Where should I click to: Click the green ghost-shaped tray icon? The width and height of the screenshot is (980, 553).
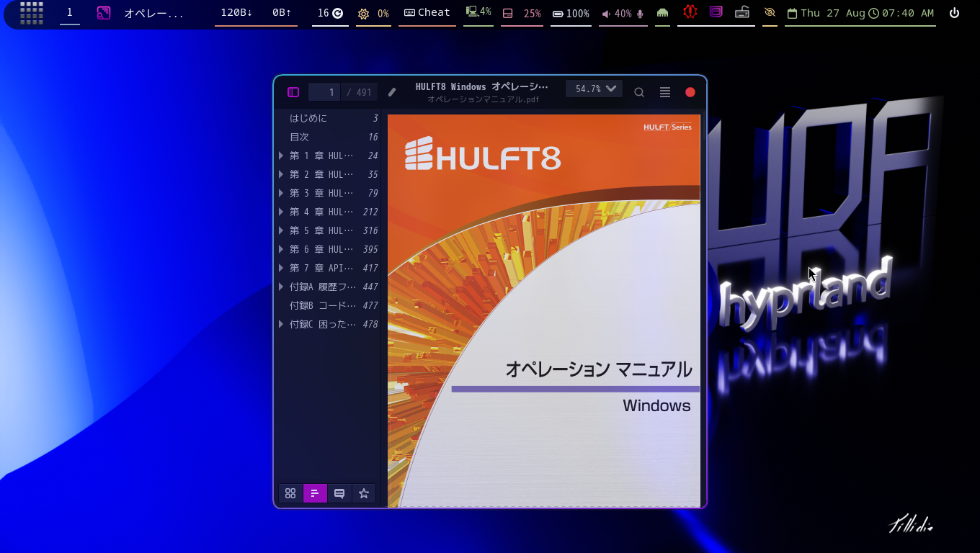662,13
